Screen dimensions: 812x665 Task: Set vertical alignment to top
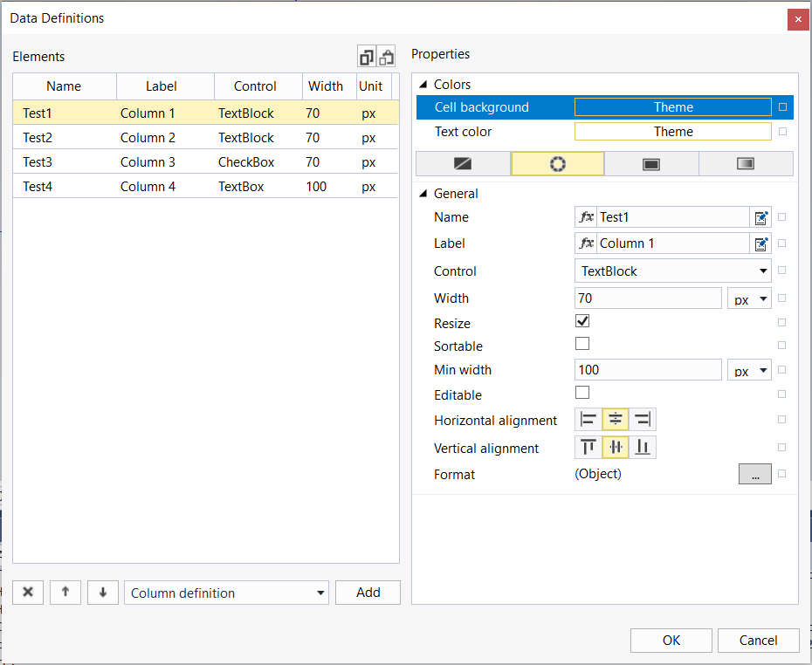coord(588,447)
